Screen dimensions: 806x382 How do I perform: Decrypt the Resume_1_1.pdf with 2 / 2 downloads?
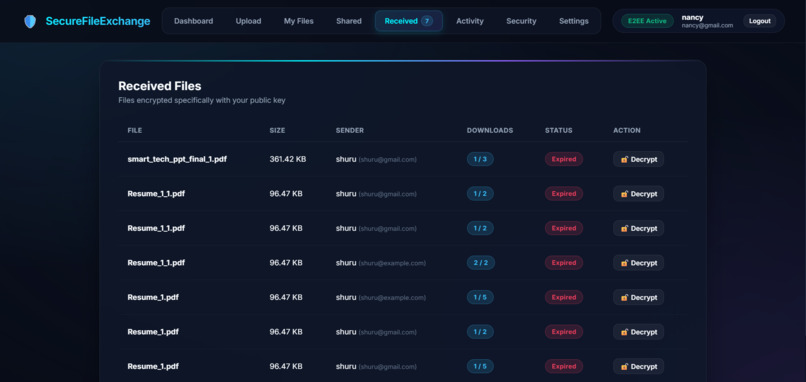click(x=638, y=263)
